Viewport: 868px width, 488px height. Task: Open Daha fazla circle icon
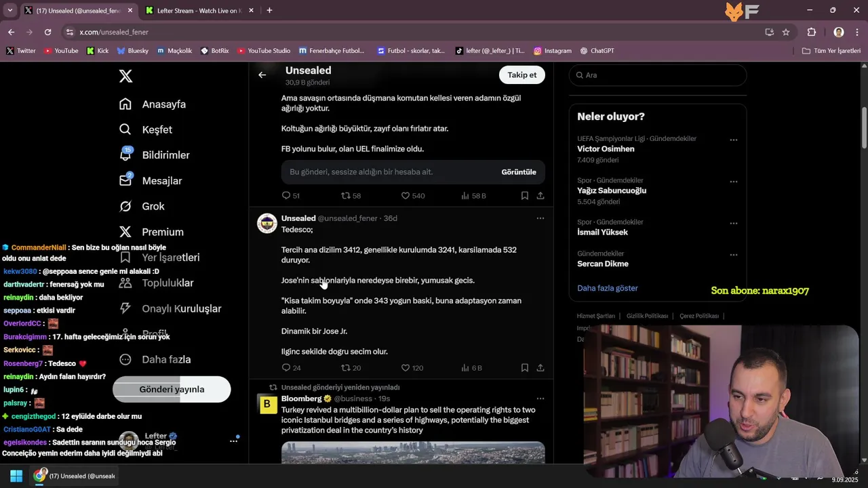pos(125,359)
